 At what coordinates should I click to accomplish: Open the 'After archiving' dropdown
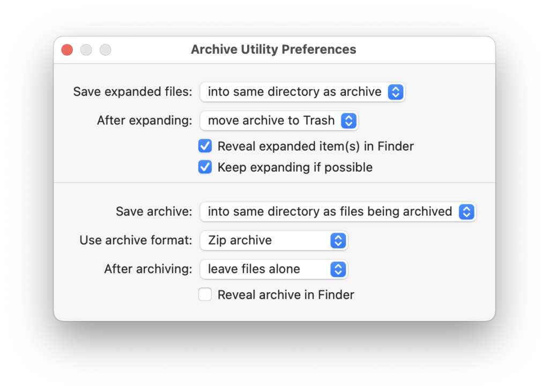(x=273, y=269)
